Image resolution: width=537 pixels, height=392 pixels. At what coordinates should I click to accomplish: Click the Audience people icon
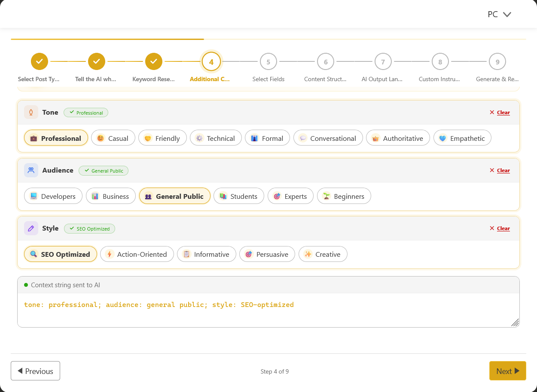pyautogui.click(x=30, y=170)
